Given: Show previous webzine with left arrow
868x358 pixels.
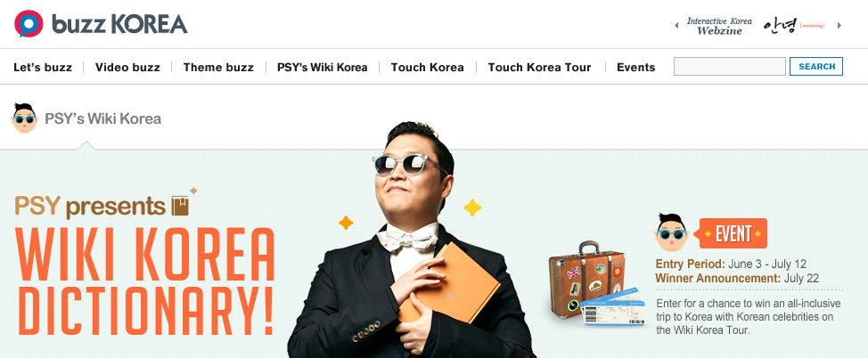Looking at the screenshot, I should [676, 26].
